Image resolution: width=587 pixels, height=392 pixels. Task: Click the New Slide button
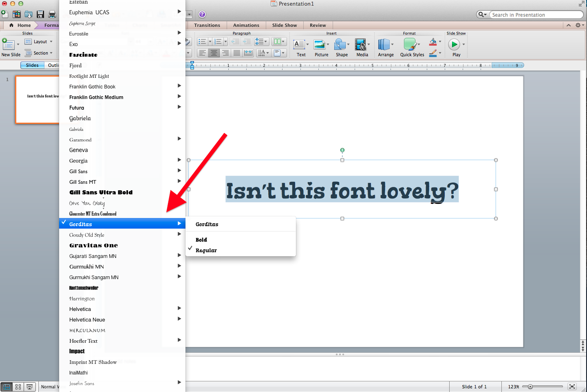tap(9, 46)
